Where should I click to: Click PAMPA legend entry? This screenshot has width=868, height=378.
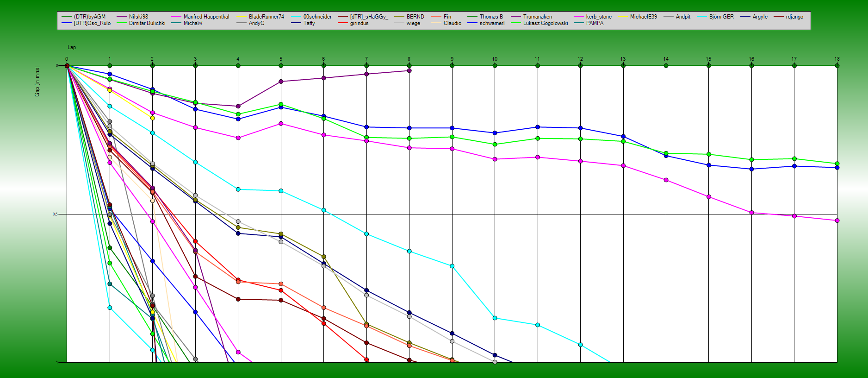pos(595,23)
